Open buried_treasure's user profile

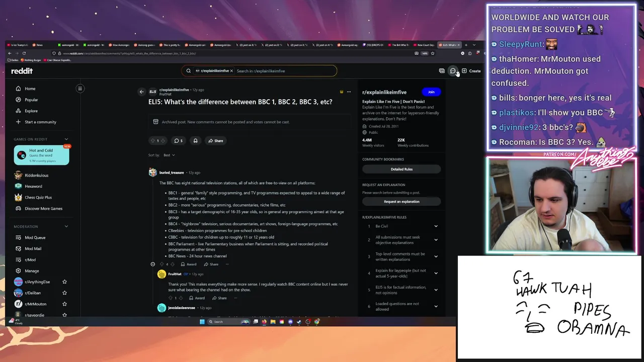pos(172,172)
